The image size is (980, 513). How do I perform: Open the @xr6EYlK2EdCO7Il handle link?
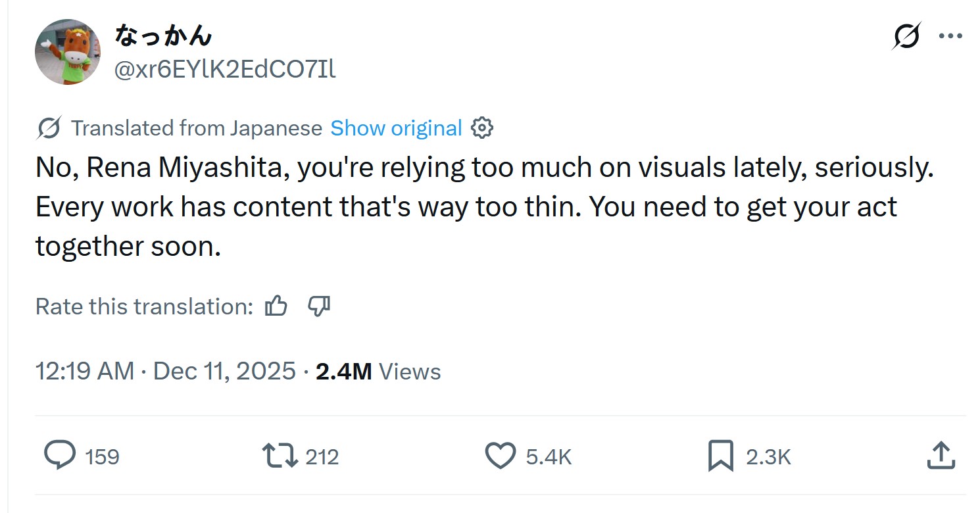[225, 68]
